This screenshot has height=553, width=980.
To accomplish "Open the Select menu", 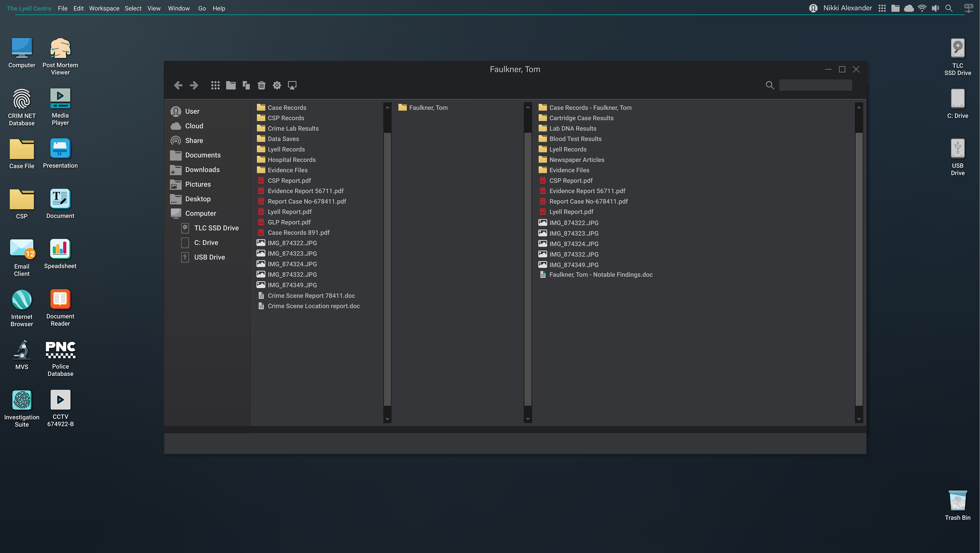I will (x=133, y=8).
